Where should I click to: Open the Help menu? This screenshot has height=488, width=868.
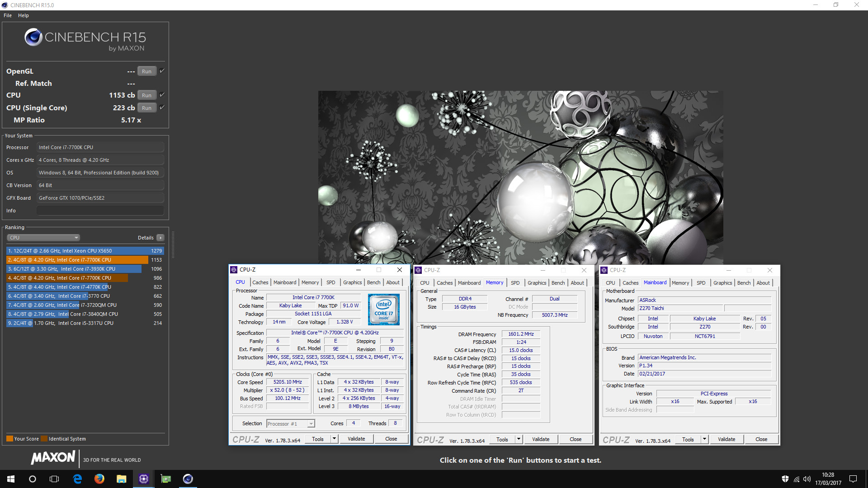tap(24, 15)
